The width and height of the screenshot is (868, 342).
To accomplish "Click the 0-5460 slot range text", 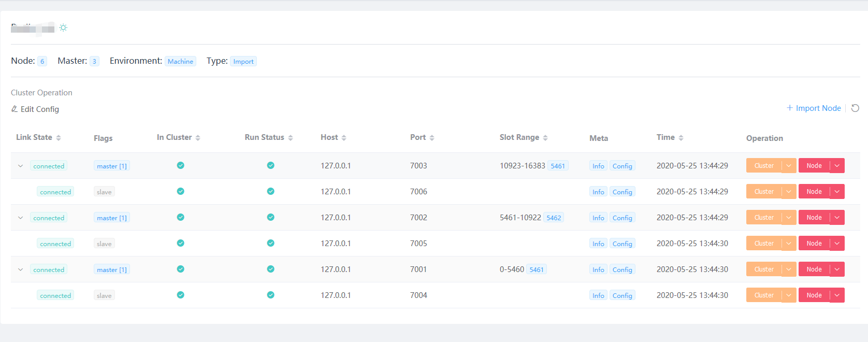I will 512,269.
